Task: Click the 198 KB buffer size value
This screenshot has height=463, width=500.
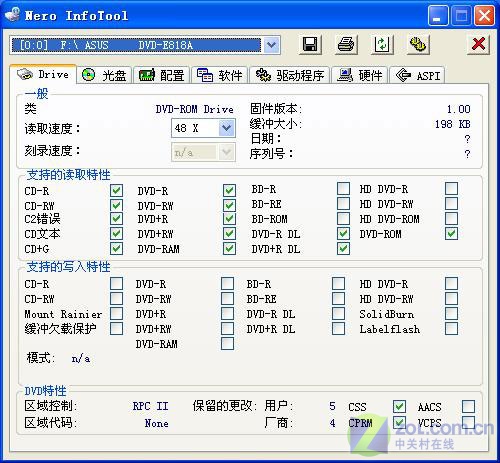Action: (x=452, y=124)
